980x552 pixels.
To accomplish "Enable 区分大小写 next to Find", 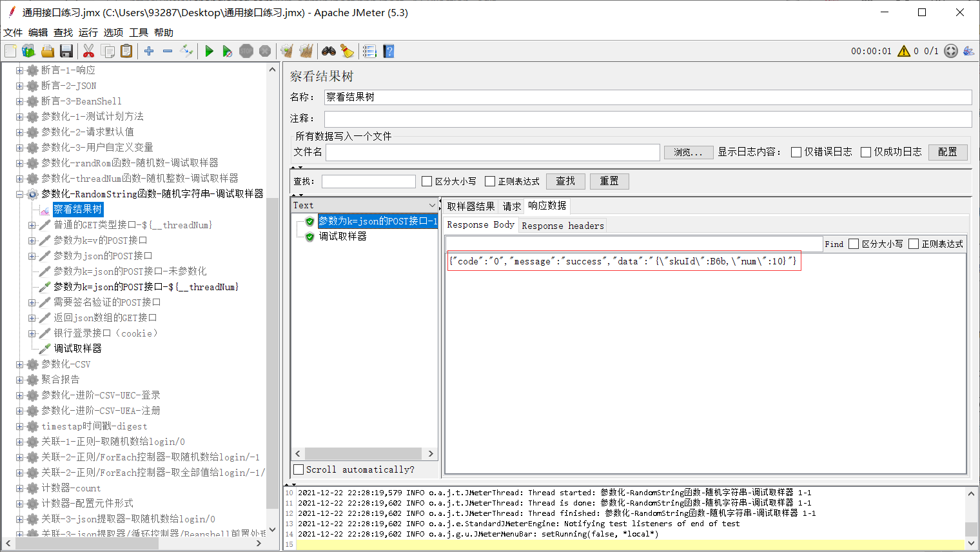I will 854,244.
